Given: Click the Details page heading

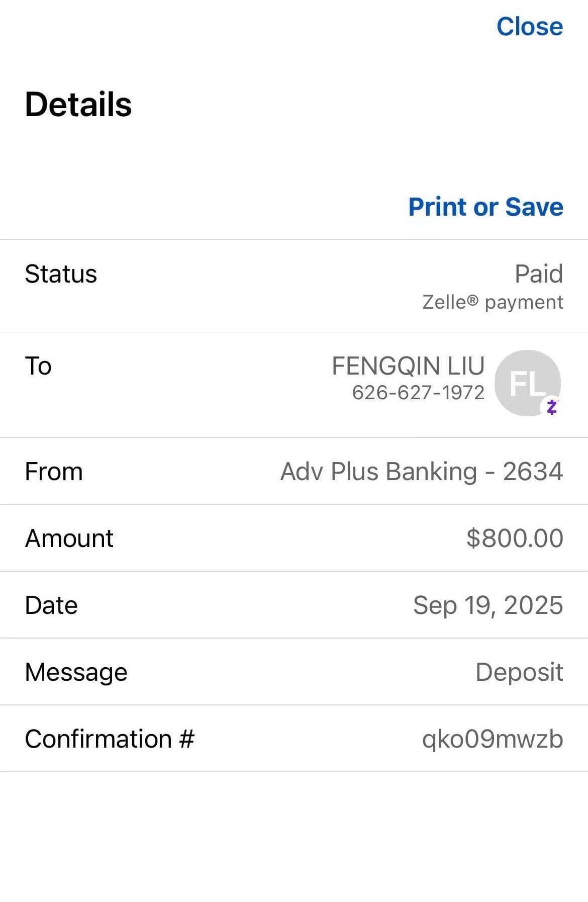Looking at the screenshot, I should point(78,105).
